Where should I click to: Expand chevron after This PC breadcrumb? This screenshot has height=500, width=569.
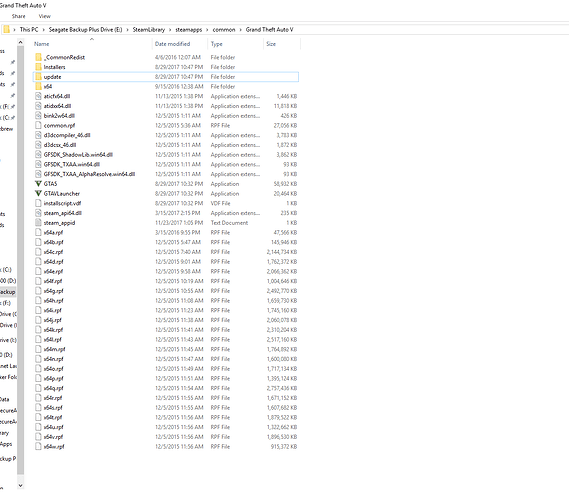click(43, 30)
